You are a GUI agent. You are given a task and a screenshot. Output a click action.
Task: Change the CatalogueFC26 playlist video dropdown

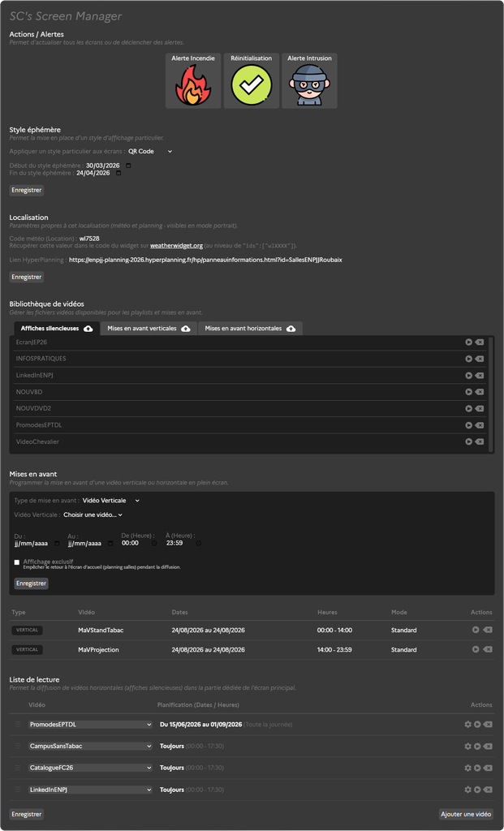tap(91, 768)
